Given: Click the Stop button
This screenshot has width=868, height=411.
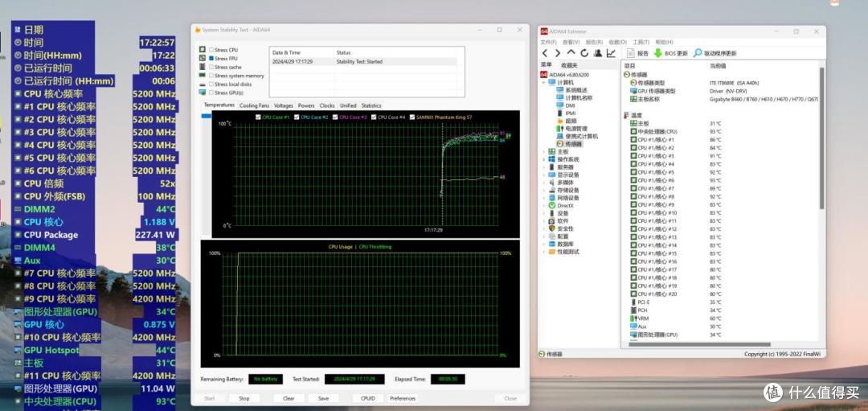Looking at the screenshot, I should (x=244, y=398).
